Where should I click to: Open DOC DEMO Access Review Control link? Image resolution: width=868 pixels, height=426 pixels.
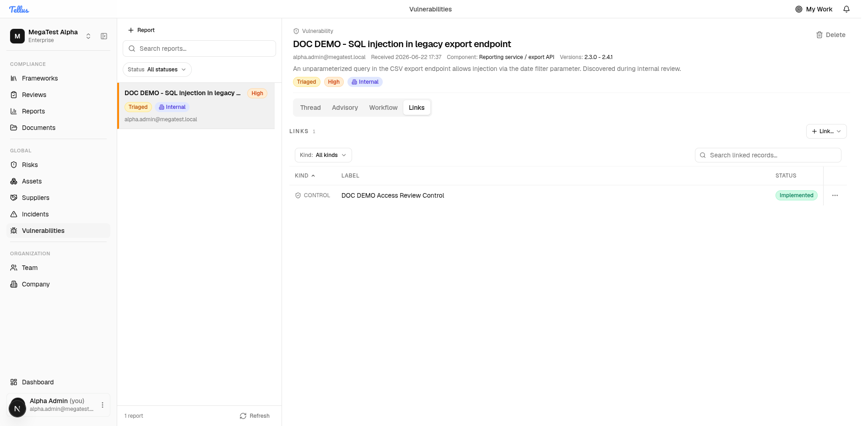[393, 195]
